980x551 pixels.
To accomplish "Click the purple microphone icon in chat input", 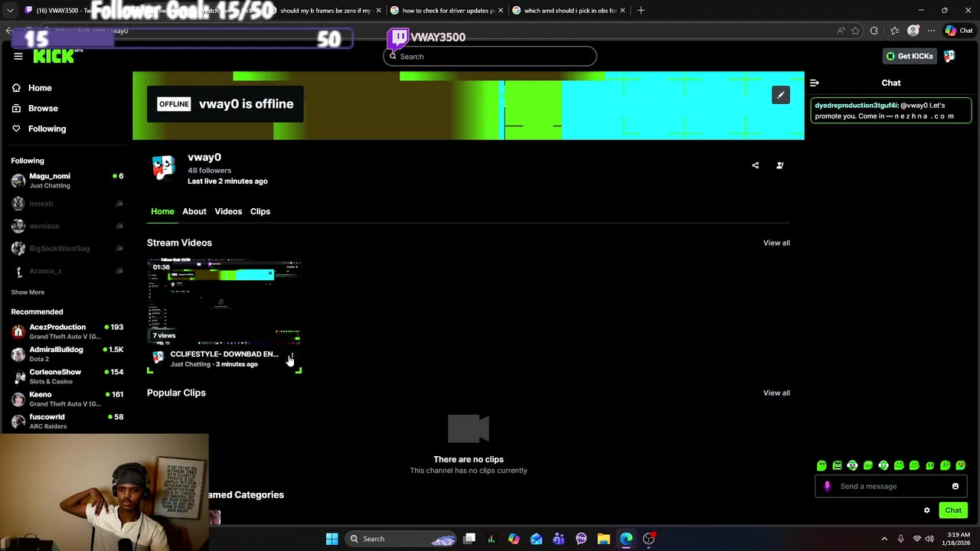I will 827,487.
